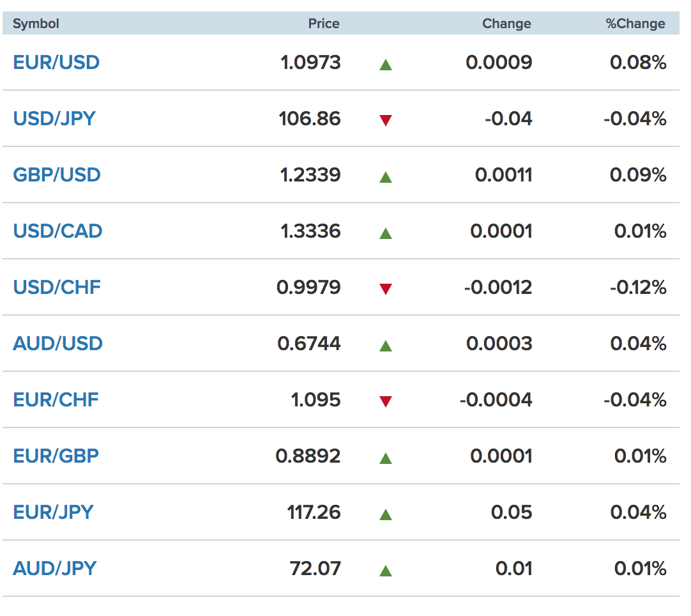Image resolution: width=691 pixels, height=616 pixels.
Task: Open the EUR/USD symbol link
Action: [x=56, y=62]
